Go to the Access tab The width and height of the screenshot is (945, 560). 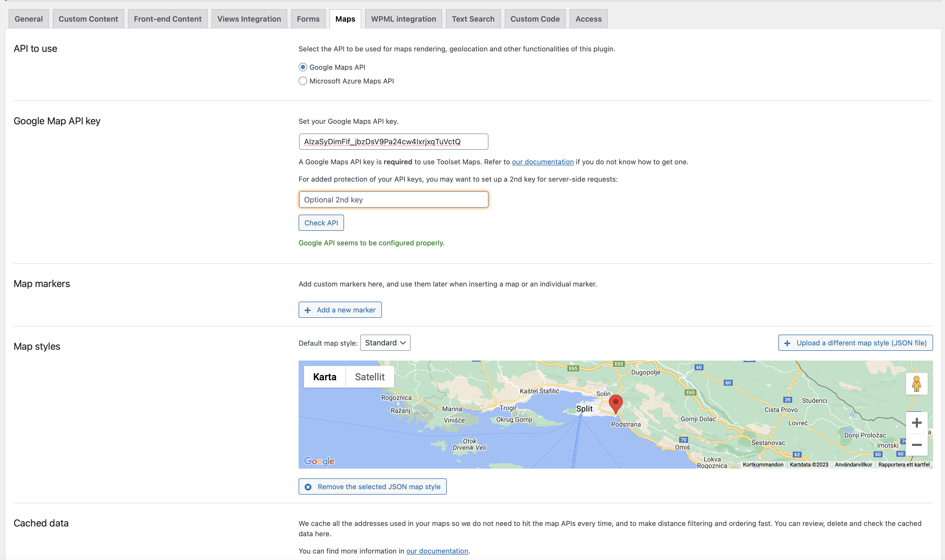[x=589, y=19]
